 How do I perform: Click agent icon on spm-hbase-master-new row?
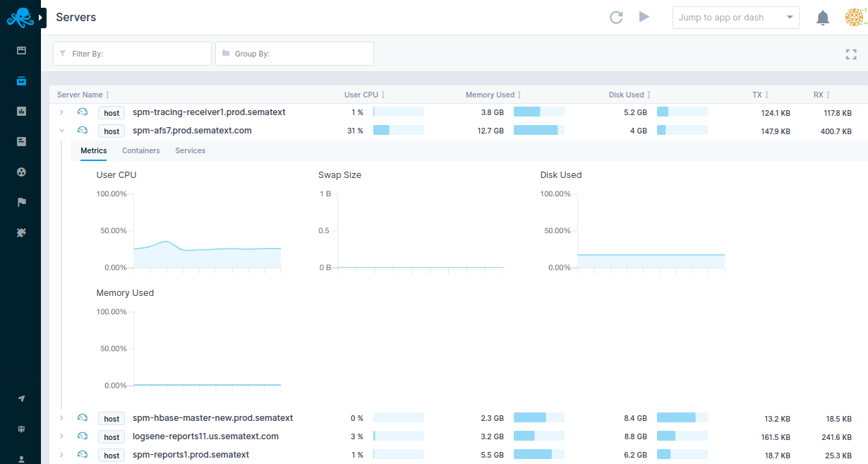point(83,418)
